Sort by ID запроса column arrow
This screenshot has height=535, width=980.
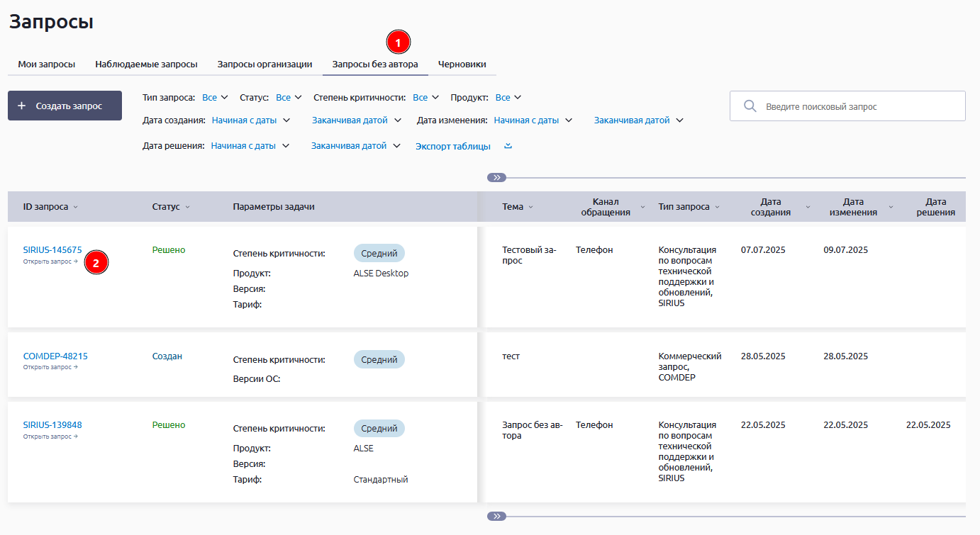[76, 207]
